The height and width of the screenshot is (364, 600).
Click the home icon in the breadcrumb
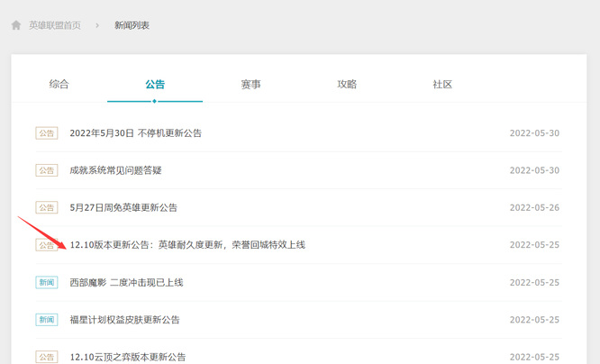click(16, 25)
